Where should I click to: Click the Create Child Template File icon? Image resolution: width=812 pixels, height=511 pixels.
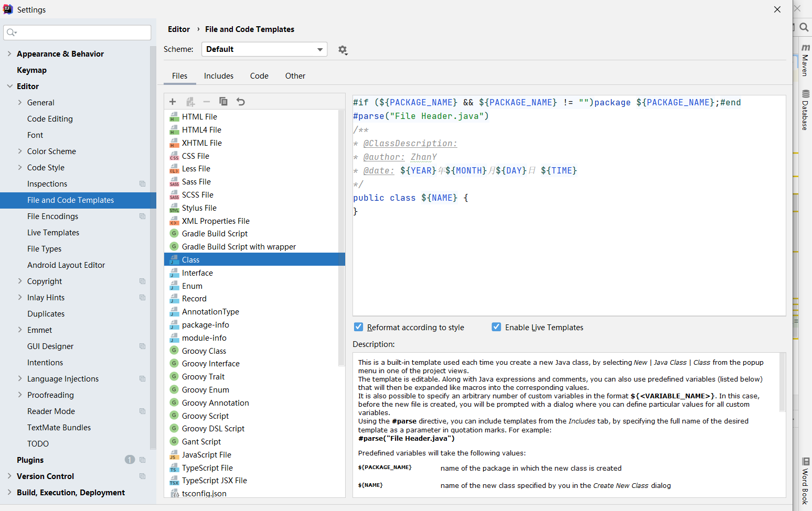click(x=190, y=102)
